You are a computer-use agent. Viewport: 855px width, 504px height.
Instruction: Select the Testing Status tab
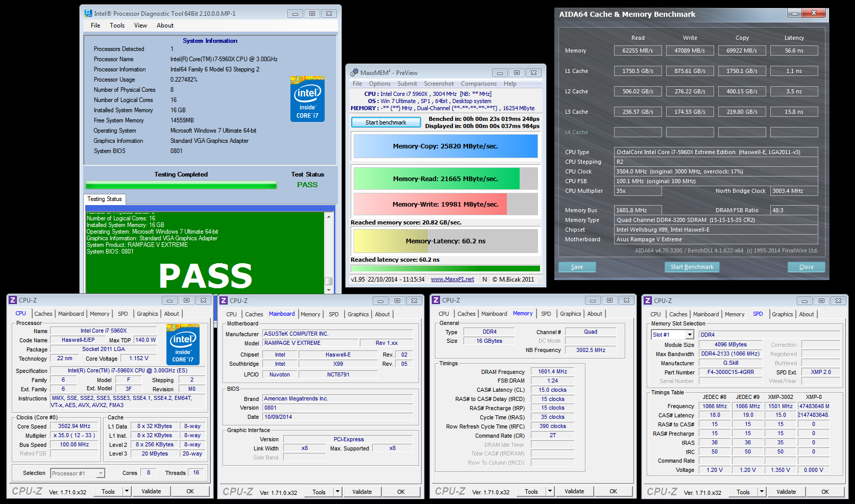(105, 199)
